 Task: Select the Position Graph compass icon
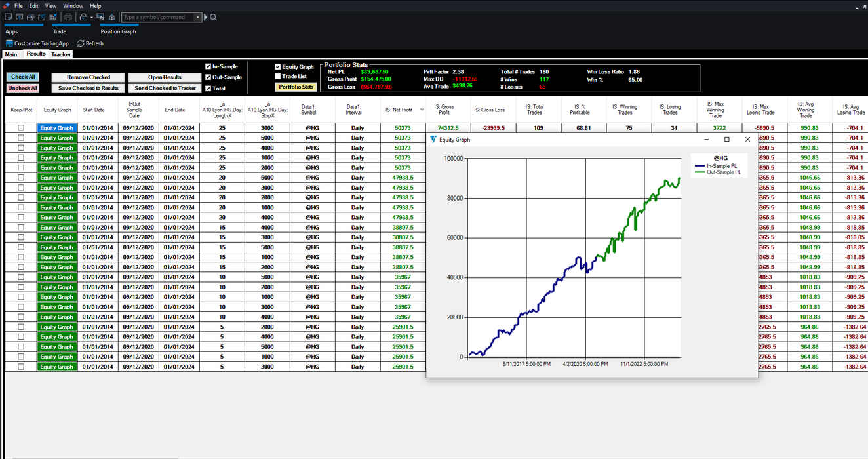111,17
